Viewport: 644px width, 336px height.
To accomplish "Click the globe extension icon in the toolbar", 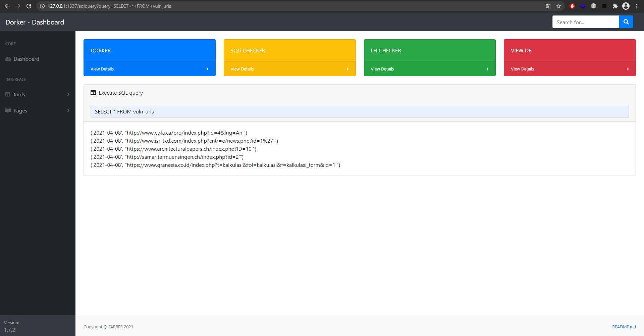I will coord(594,6).
